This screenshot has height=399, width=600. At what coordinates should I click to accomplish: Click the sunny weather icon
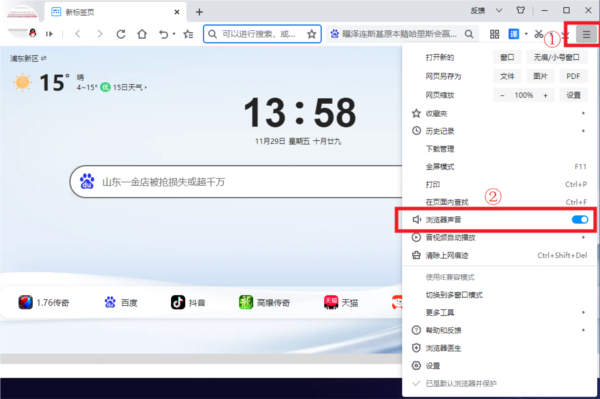22,83
